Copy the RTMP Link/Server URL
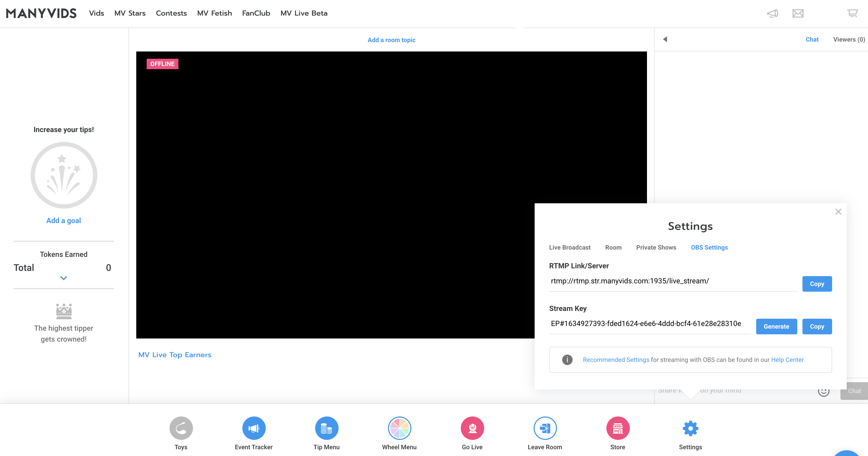868x456 pixels. click(x=817, y=284)
